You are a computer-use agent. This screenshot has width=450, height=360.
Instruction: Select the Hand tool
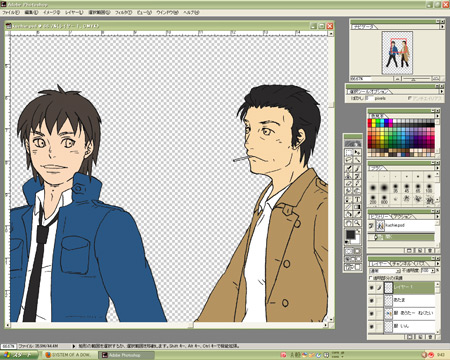(x=348, y=223)
